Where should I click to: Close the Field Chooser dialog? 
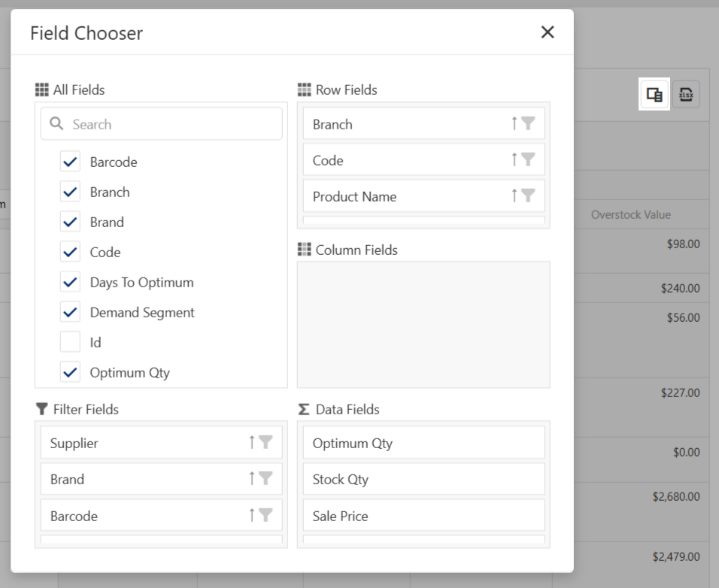[548, 32]
